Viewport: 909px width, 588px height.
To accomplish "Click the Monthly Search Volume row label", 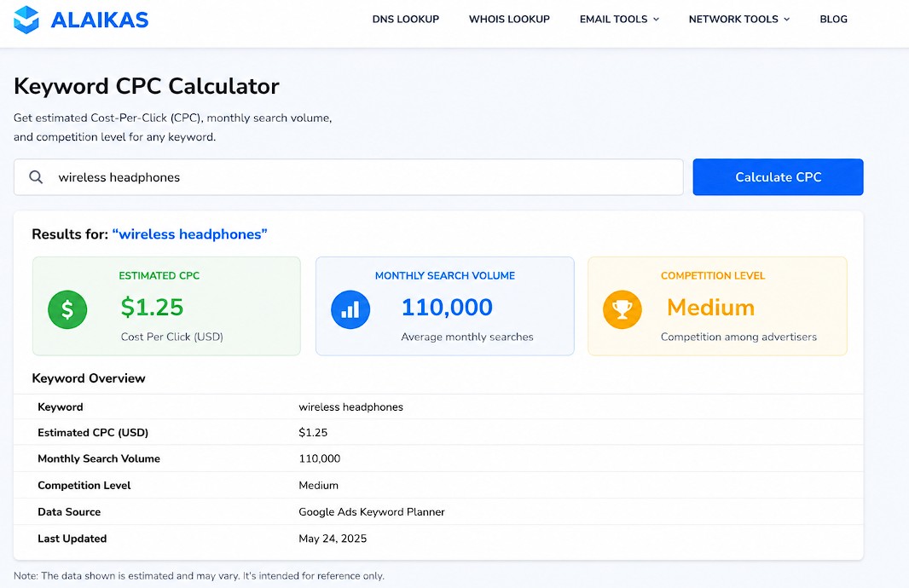I will (x=99, y=458).
